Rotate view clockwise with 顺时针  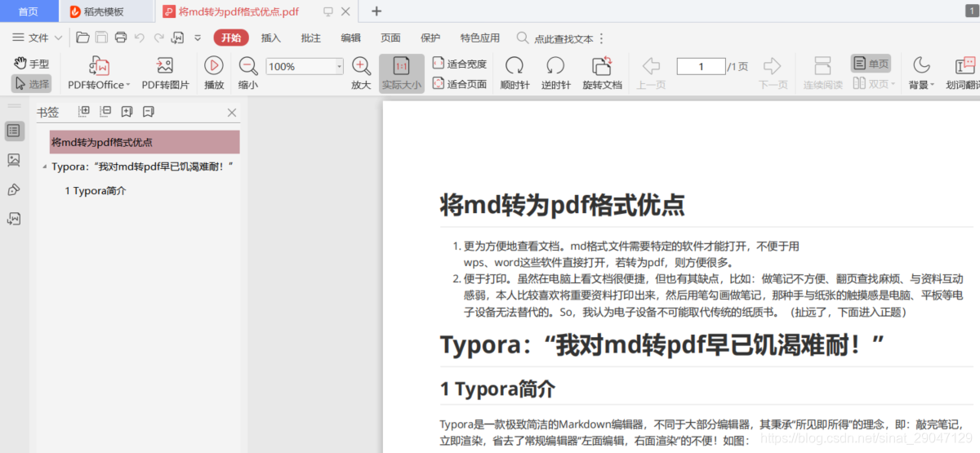[x=514, y=73]
